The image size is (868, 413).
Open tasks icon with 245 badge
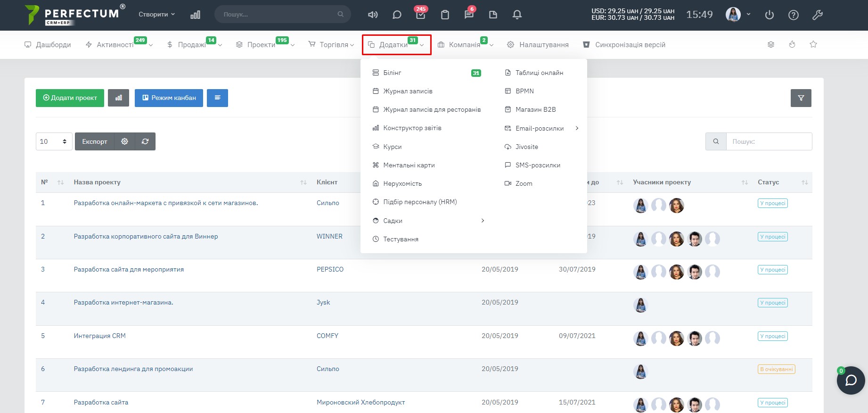(x=420, y=15)
